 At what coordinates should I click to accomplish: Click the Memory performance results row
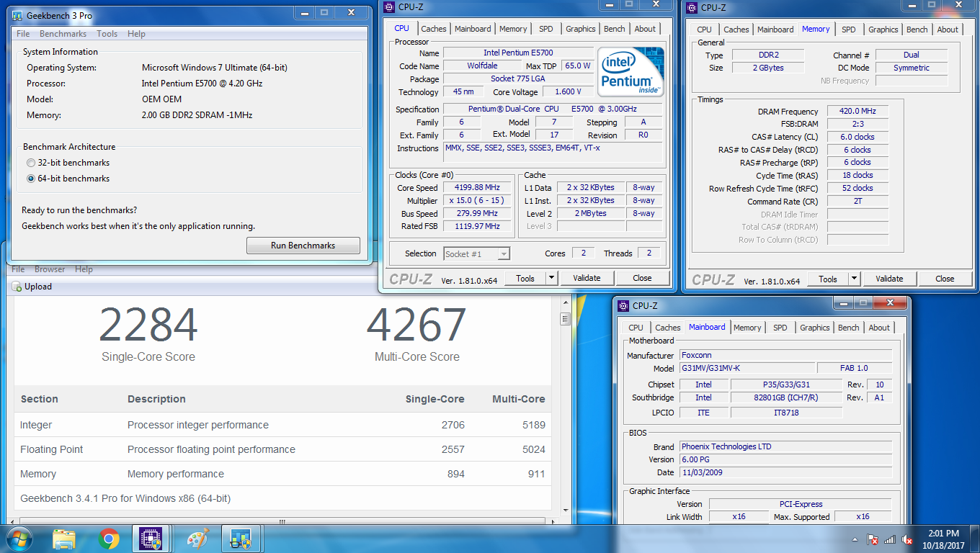click(x=282, y=474)
